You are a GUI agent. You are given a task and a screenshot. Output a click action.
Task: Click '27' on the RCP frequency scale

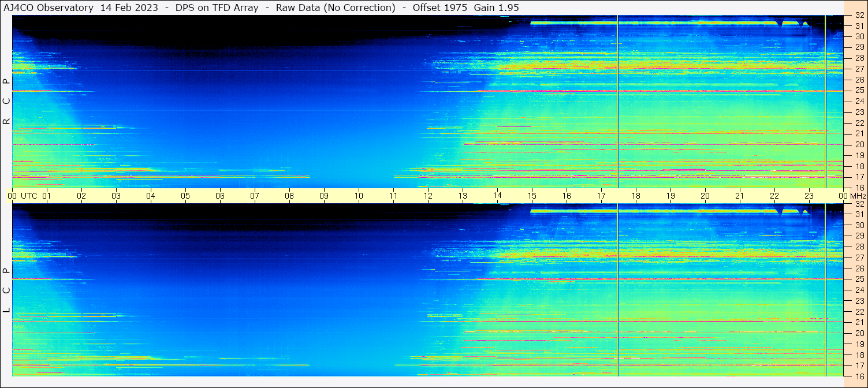click(x=859, y=69)
